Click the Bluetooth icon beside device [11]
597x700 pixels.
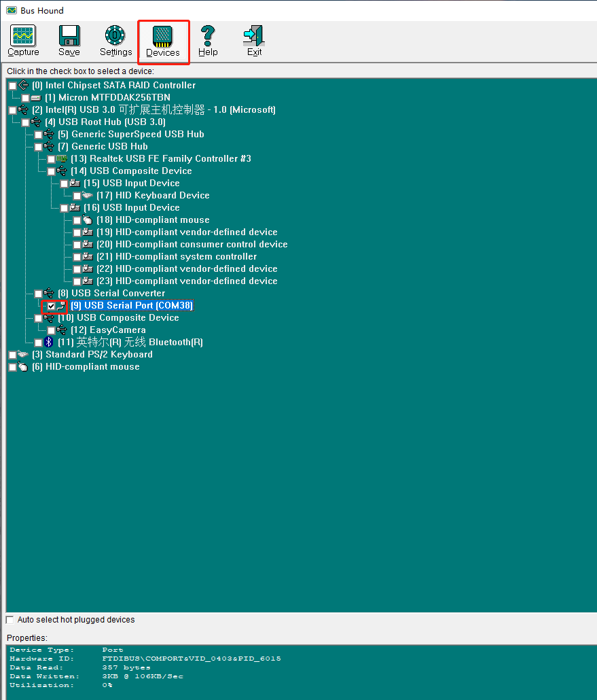[x=48, y=342]
